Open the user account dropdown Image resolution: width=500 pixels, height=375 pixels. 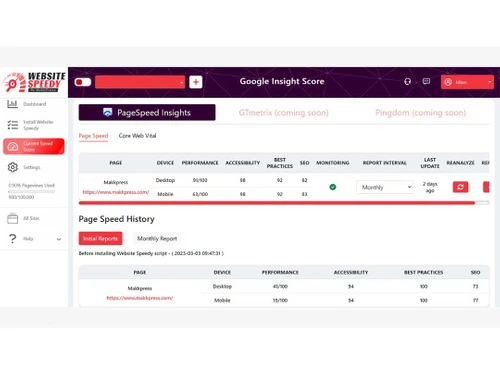467,82
